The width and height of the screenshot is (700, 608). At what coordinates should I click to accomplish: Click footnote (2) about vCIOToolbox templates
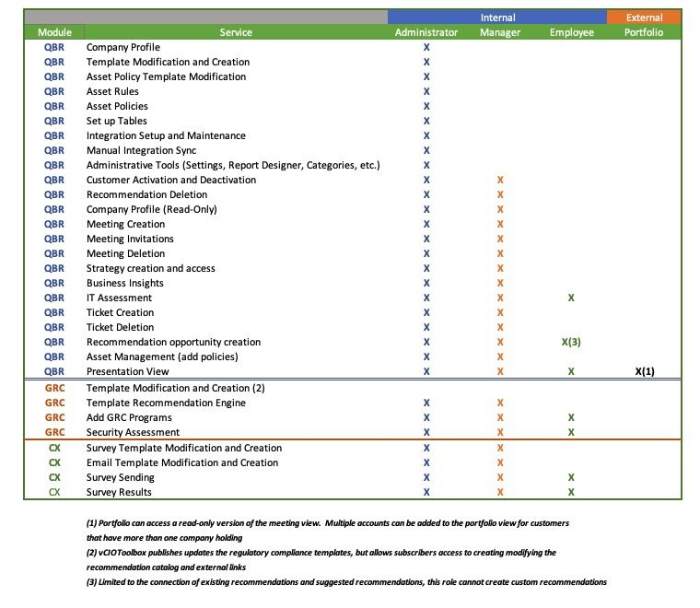[321, 560]
